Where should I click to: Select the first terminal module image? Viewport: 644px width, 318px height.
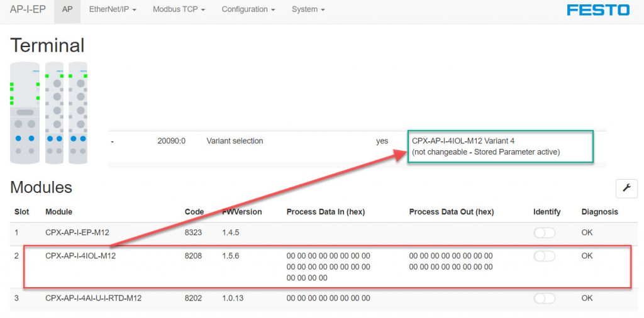25,113
